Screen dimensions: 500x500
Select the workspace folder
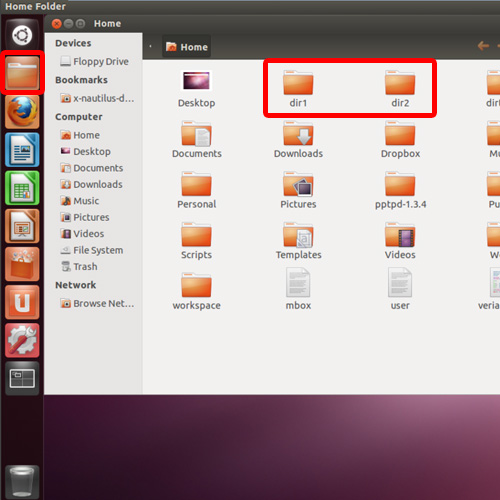coord(196,291)
